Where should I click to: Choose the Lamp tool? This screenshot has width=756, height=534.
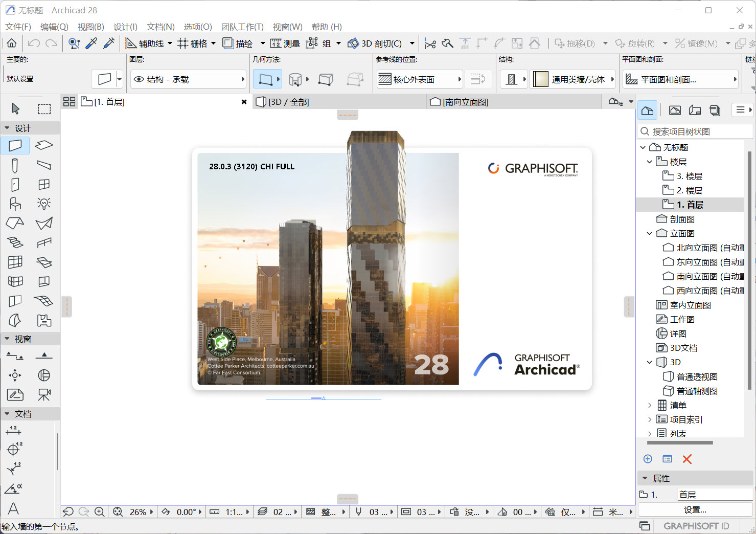tap(44, 204)
